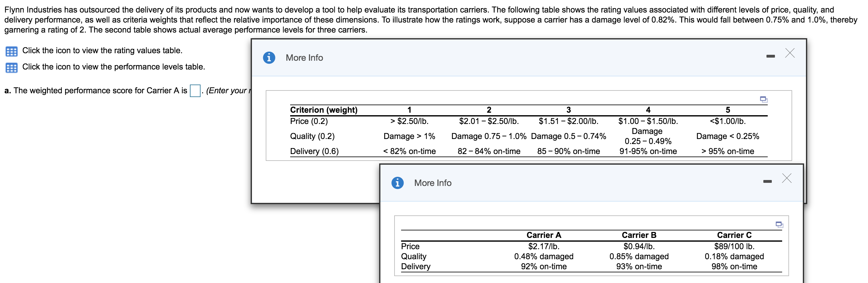This screenshot has height=283, width=868.
Task: Click the copy icon above the carrier performance table
Action: [x=779, y=224]
